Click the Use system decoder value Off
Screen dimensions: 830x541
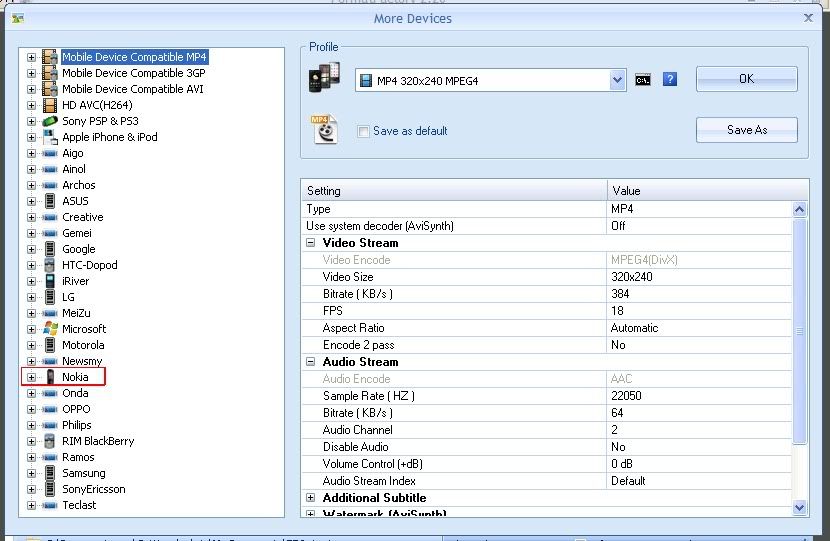[x=618, y=226]
